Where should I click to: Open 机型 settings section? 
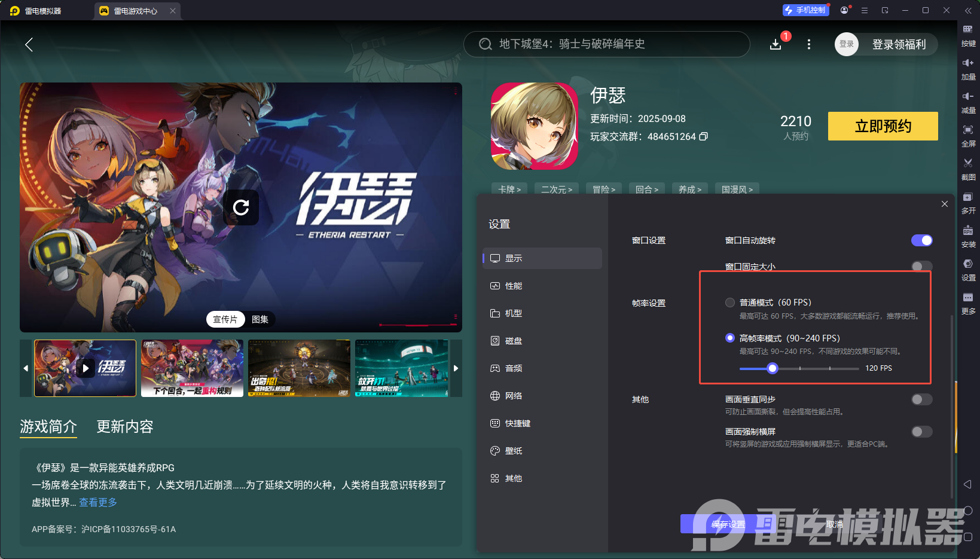tap(542, 313)
